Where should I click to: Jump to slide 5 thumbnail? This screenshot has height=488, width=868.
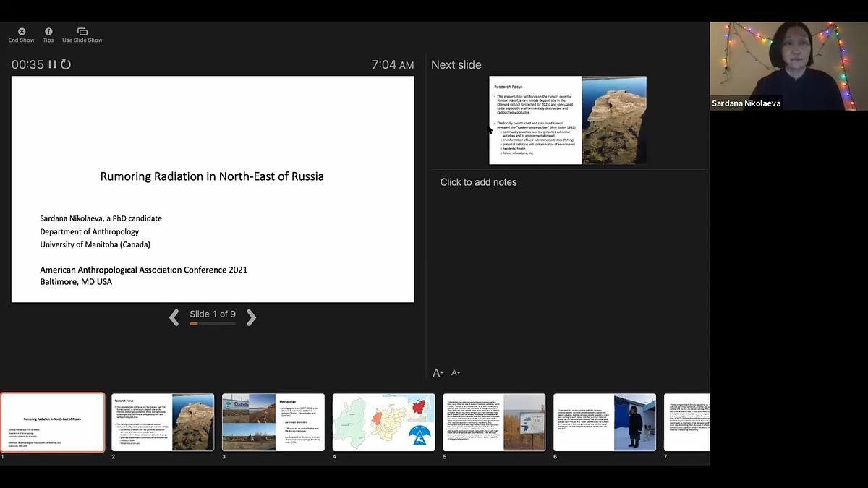point(494,422)
